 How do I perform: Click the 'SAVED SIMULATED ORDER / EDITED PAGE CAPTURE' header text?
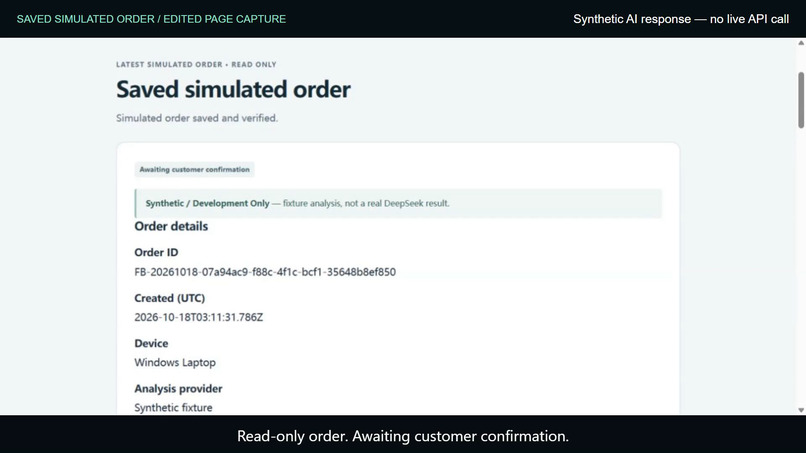151,19
